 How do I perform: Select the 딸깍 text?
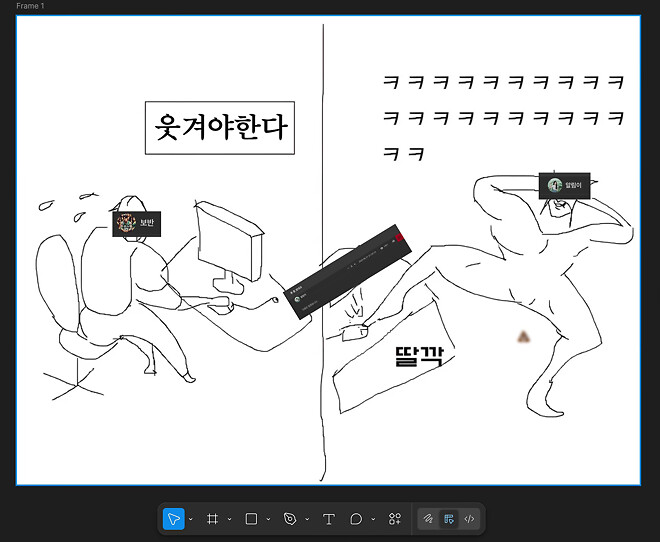click(419, 356)
